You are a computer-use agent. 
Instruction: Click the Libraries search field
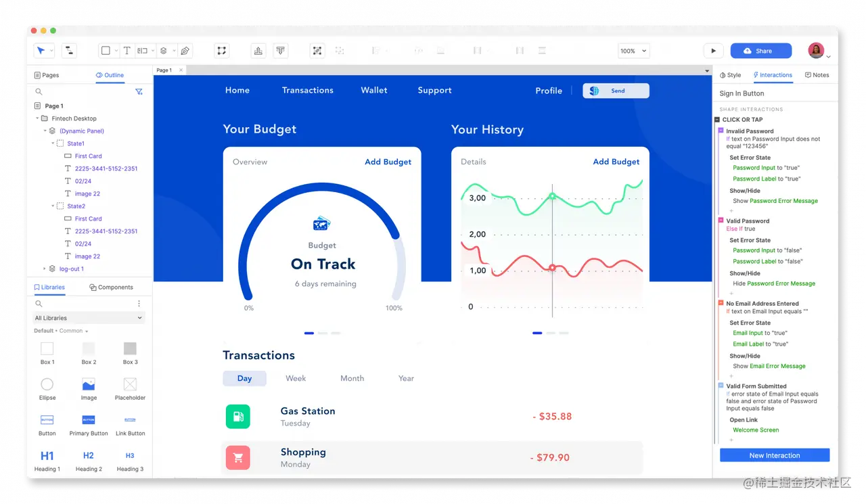click(85, 304)
